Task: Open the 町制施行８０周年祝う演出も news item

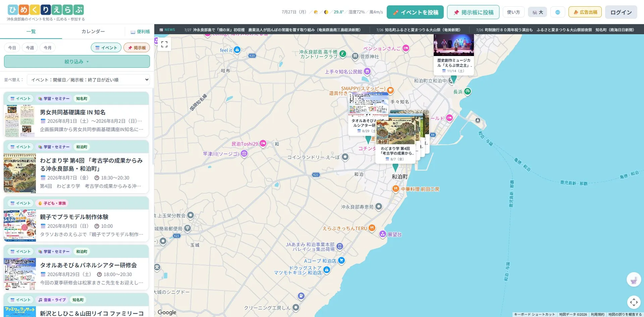Action: pos(555,30)
